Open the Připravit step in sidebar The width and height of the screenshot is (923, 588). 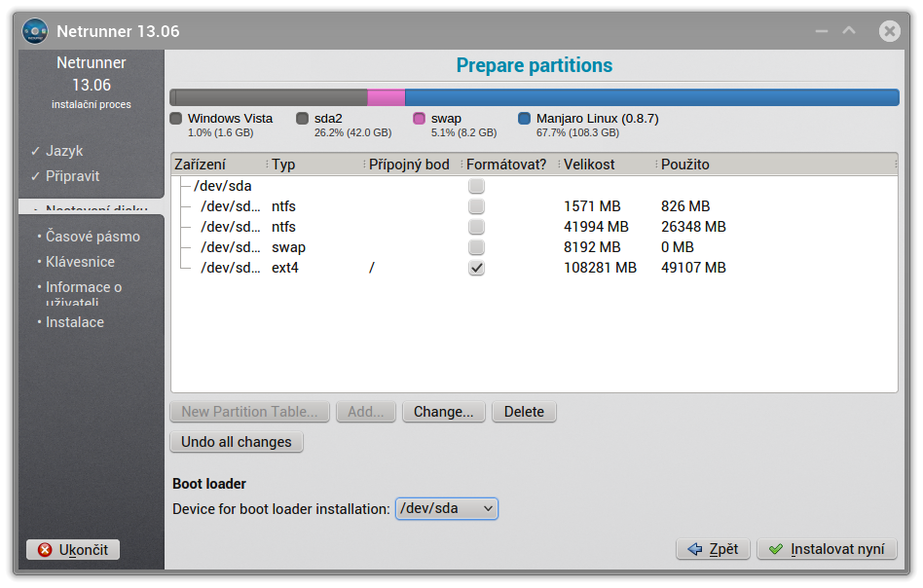tap(72, 176)
